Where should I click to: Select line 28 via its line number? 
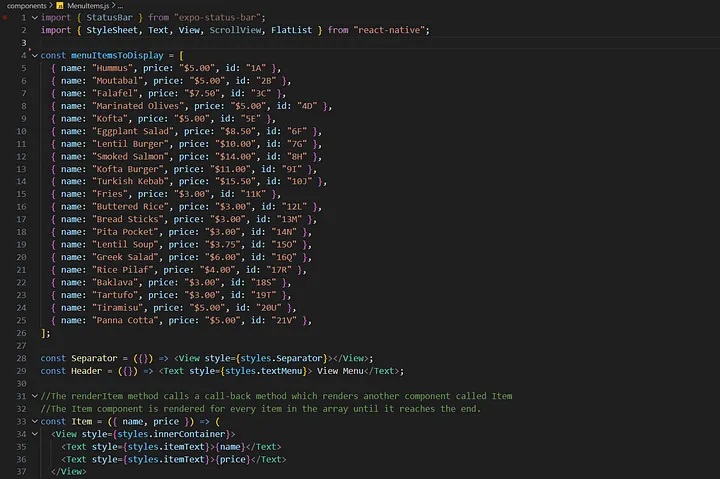21,358
